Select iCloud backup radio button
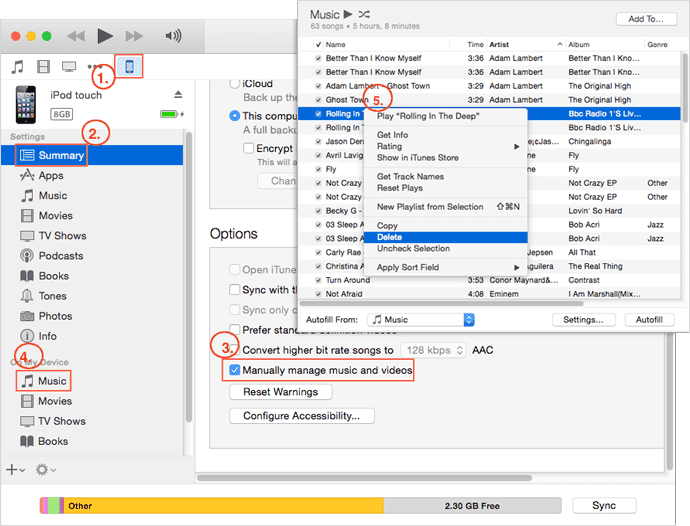This screenshot has height=526, width=690. (235, 84)
